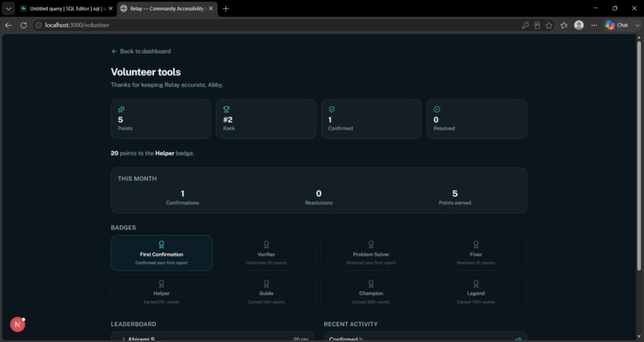The height and width of the screenshot is (342, 644).
Task: Select the Relay Community Accessibility tab
Action: [x=168, y=8]
